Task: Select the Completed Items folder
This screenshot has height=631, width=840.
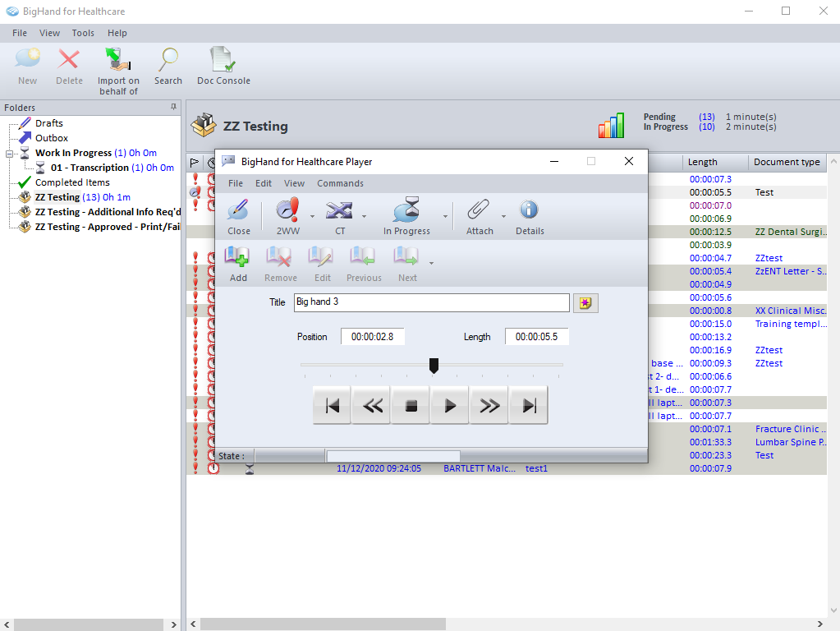Action: pos(72,182)
